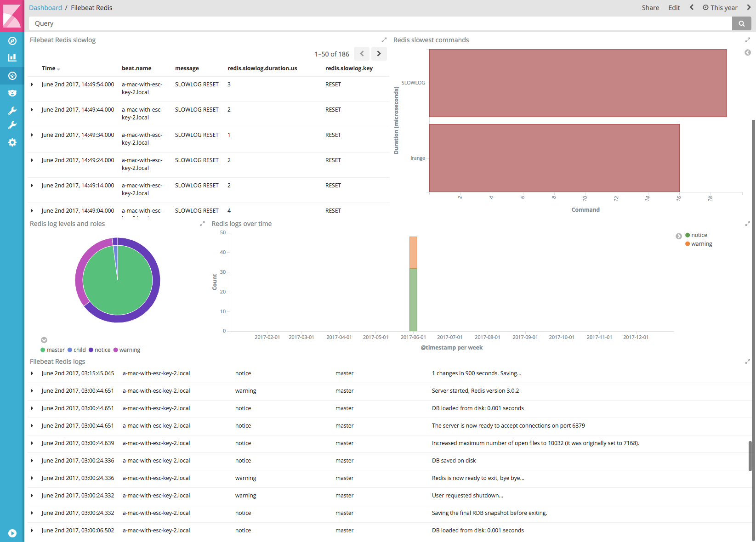Click the '1–50 of 186' pagination text
Image resolution: width=756 pixels, height=542 pixels.
coord(332,54)
